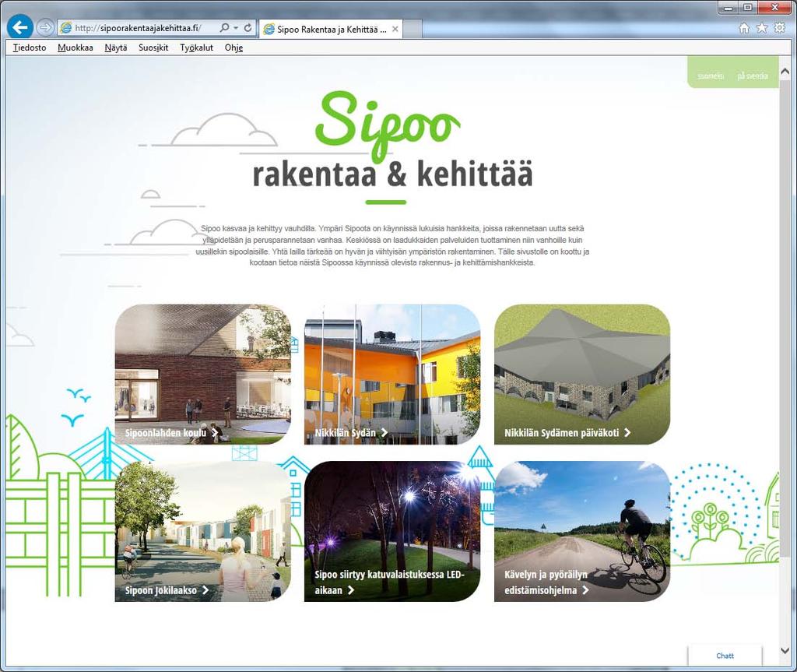Open the Muokkaa menu

point(75,47)
